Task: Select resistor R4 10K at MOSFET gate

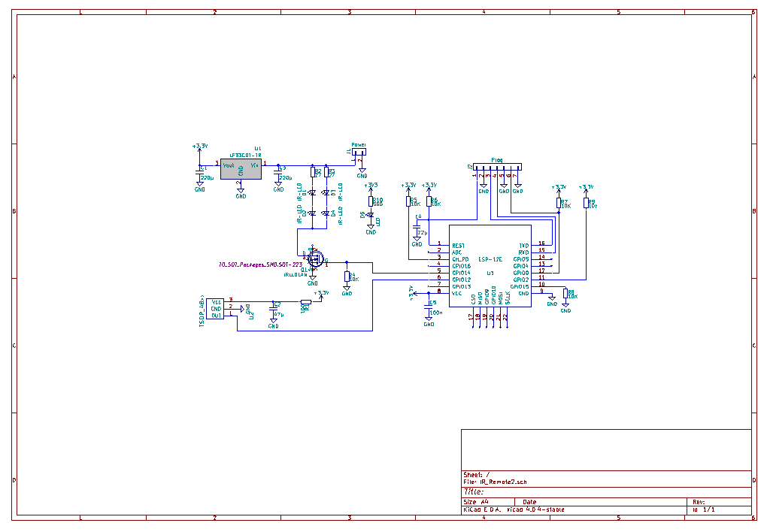Action: click(x=347, y=277)
